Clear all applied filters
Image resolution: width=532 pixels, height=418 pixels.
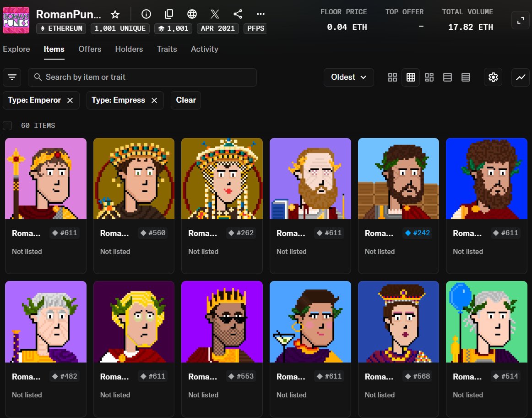coord(186,100)
